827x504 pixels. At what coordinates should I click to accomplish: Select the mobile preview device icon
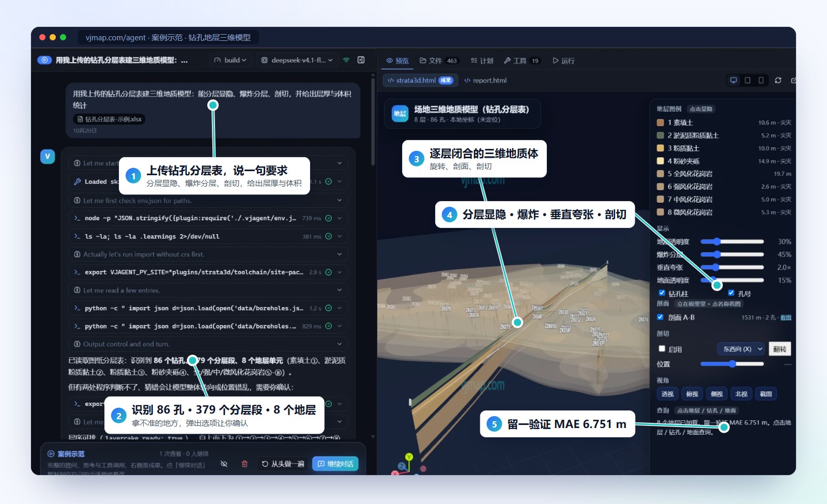pyautogui.click(x=761, y=80)
